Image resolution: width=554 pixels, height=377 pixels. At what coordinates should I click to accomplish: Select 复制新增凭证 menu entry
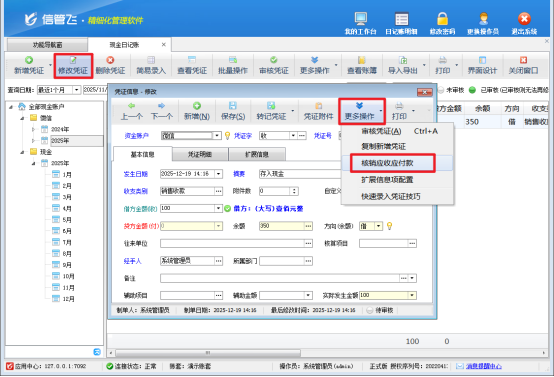(397, 146)
